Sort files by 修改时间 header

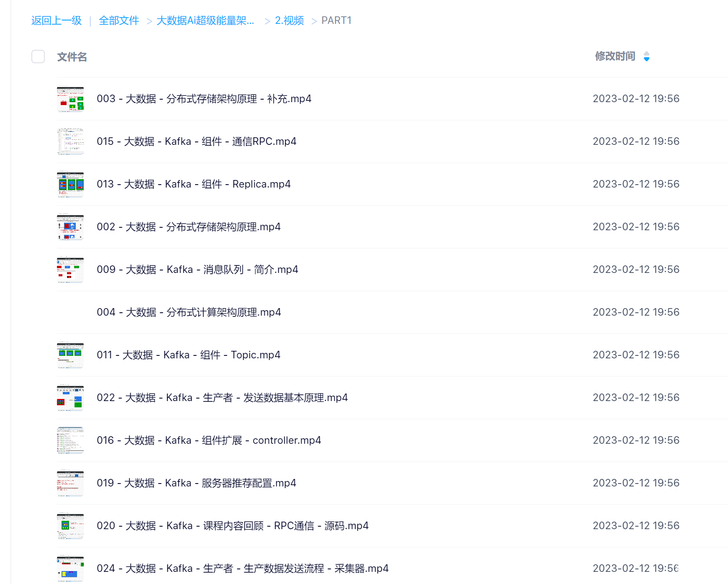point(615,56)
